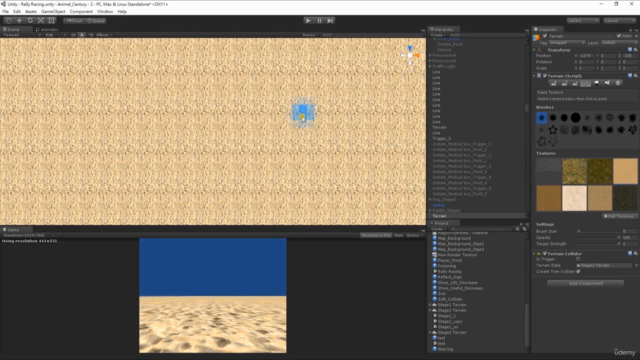
Task: Toggle Global/Local handle rotation button
Action: [x=96, y=20]
